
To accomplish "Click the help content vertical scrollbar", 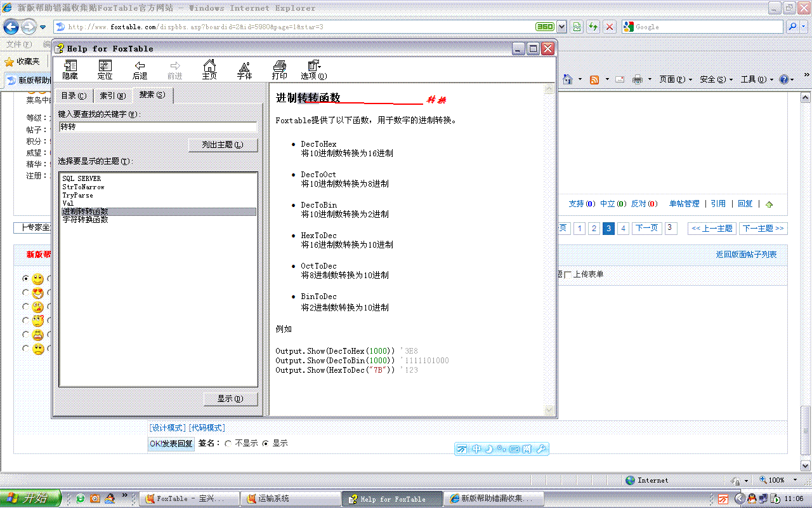I will [x=549, y=248].
